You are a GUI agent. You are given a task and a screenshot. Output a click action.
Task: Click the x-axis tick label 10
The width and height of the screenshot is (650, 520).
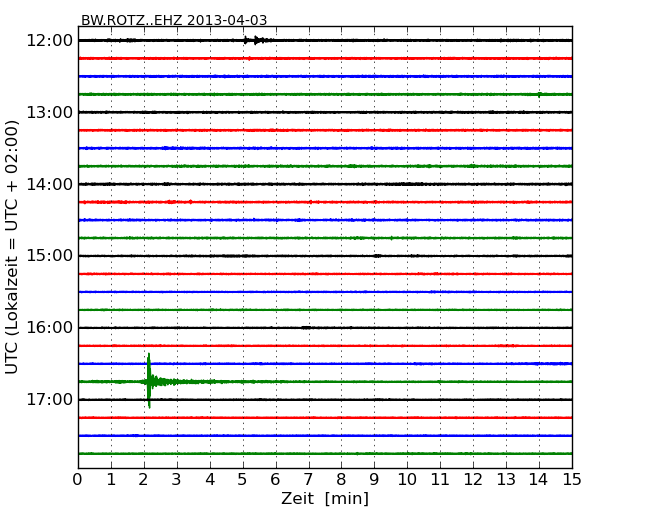407,479
